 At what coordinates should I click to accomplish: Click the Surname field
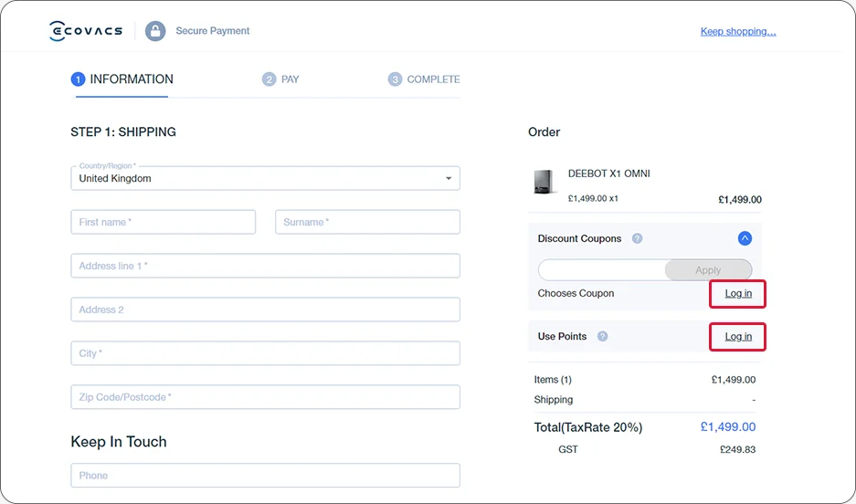click(367, 222)
